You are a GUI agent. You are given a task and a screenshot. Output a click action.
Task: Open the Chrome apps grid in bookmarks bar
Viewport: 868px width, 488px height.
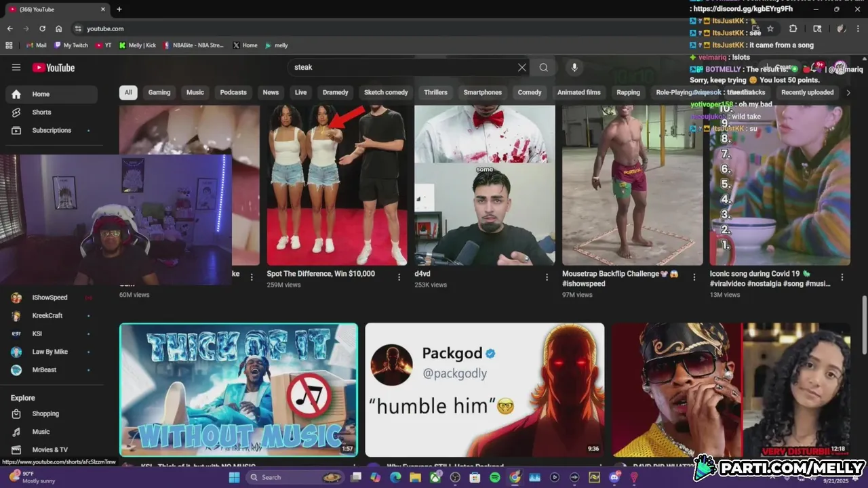click(x=9, y=45)
